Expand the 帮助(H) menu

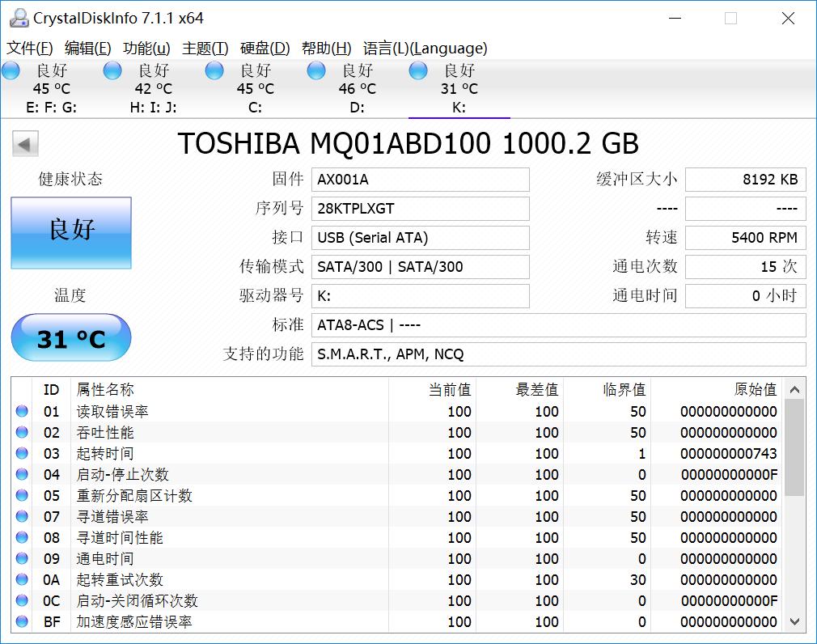coord(326,48)
